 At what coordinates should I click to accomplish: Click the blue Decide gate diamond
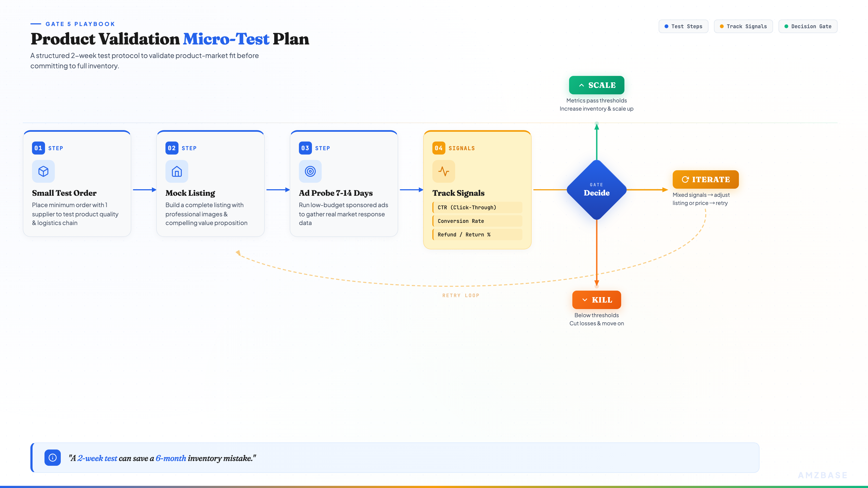(x=596, y=190)
